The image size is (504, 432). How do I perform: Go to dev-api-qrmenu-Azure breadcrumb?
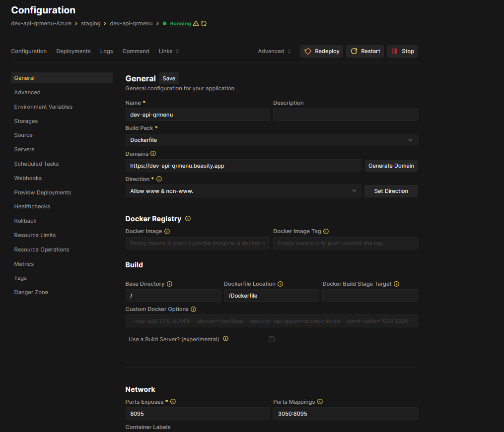tap(41, 23)
